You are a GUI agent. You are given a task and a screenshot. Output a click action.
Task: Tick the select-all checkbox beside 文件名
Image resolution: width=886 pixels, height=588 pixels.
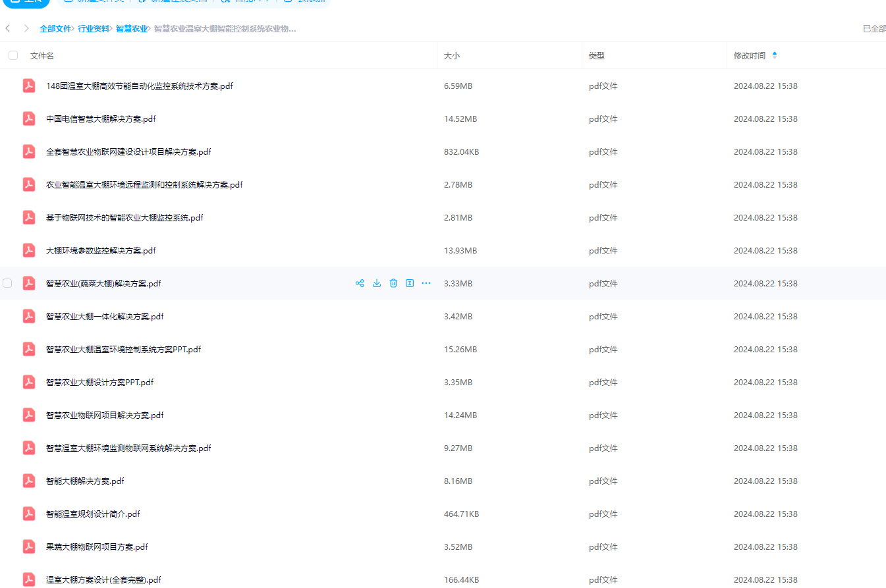pyautogui.click(x=13, y=55)
